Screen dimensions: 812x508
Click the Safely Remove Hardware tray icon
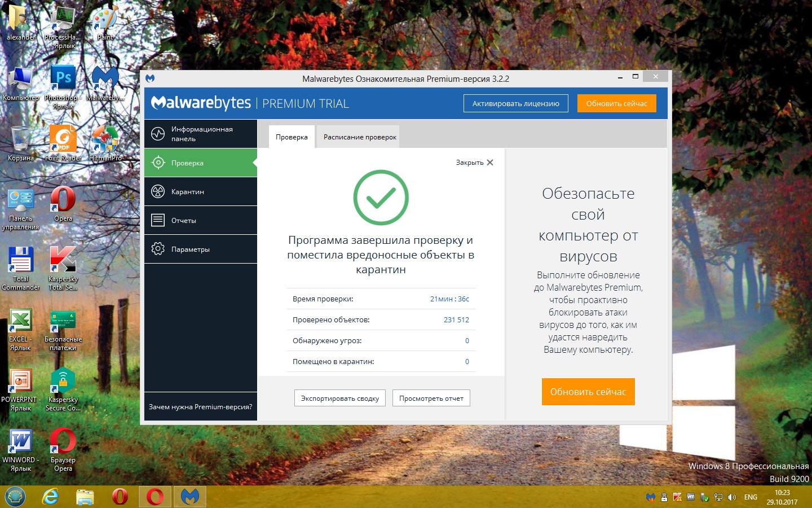pyautogui.click(x=705, y=497)
